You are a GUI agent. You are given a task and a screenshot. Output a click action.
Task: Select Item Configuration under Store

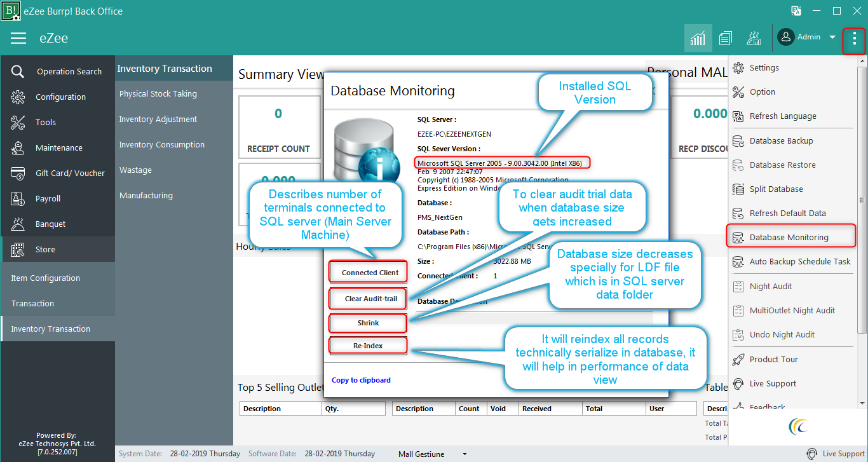pos(58,278)
